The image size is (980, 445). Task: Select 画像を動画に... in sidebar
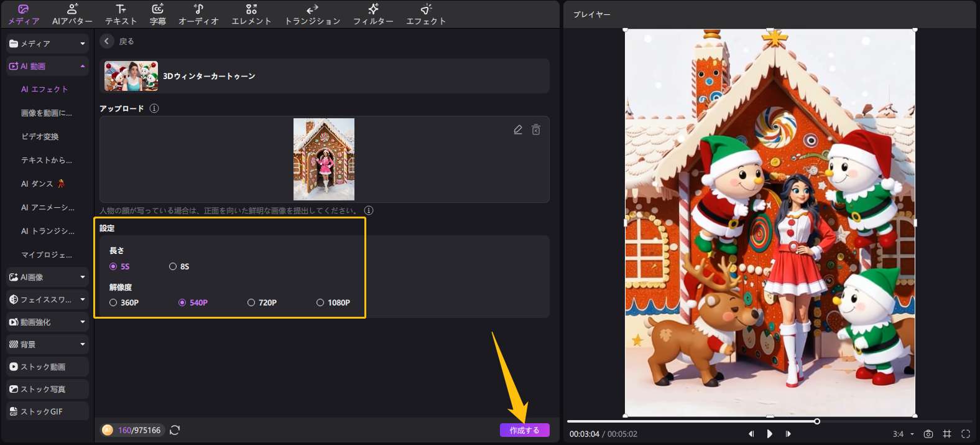[x=47, y=113]
